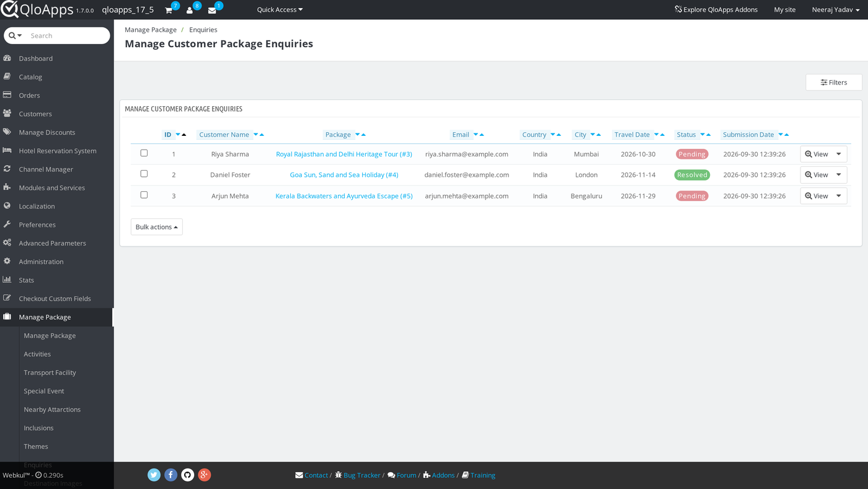Click the Filters button
Viewport: 868px width, 489px height.
click(834, 83)
